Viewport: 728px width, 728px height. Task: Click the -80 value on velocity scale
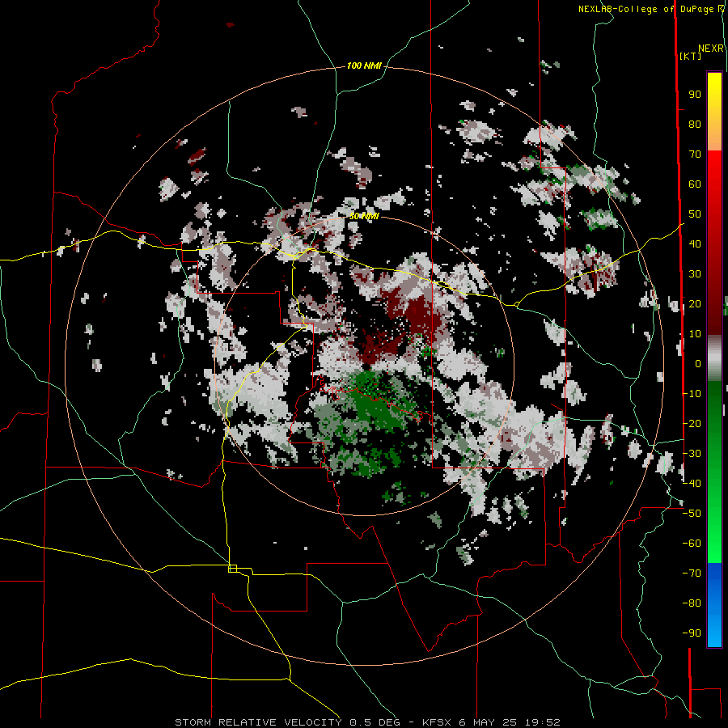(x=692, y=603)
